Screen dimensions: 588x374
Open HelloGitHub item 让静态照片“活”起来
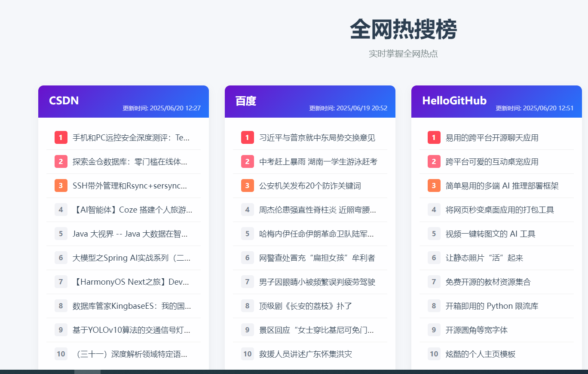click(x=484, y=258)
